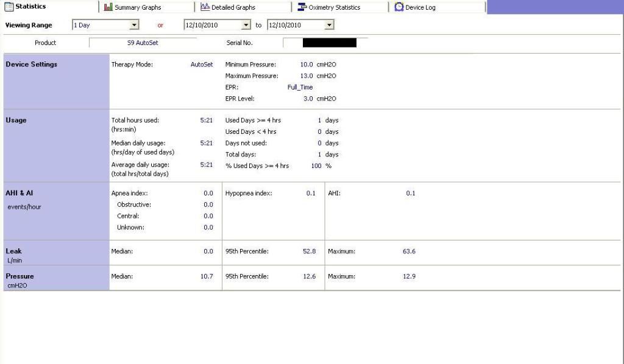Screen dimensions: 624x364
Task: Click the Oximetry Statistics icon
Action: click(x=302, y=7)
